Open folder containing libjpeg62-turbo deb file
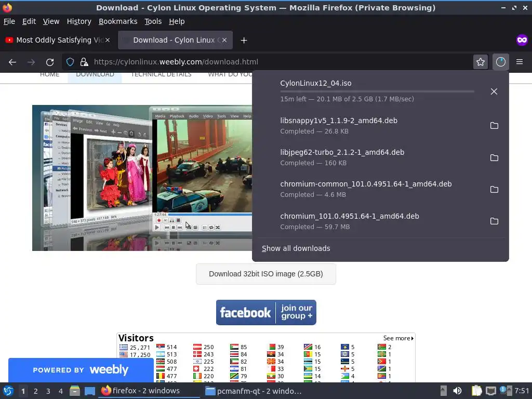The image size is (532, 399). (494, 157)
